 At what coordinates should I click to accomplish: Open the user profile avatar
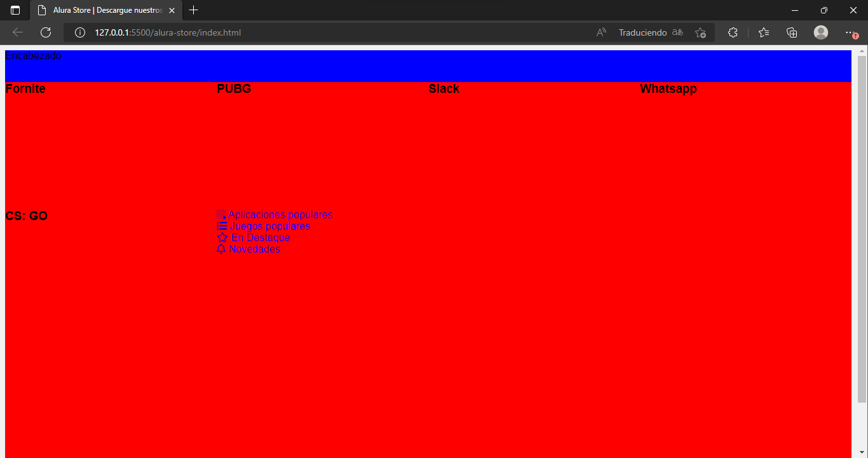(x=821, y=32)
